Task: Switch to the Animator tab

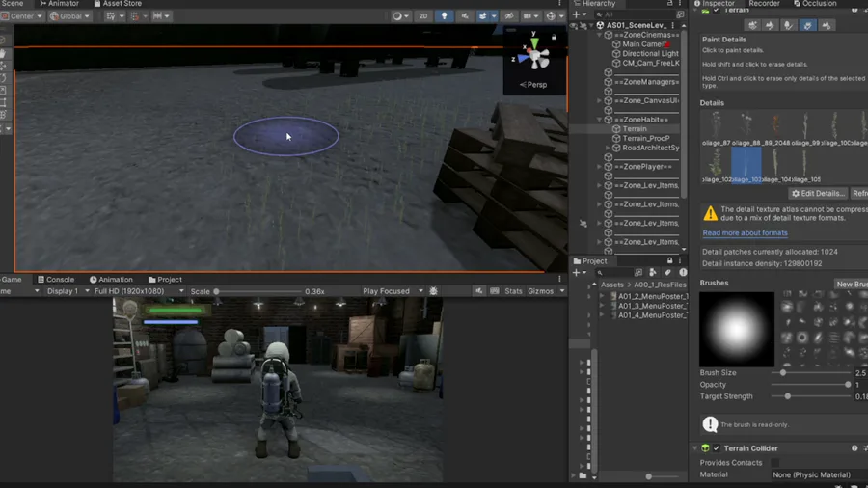Action: (x=59, y=3)
